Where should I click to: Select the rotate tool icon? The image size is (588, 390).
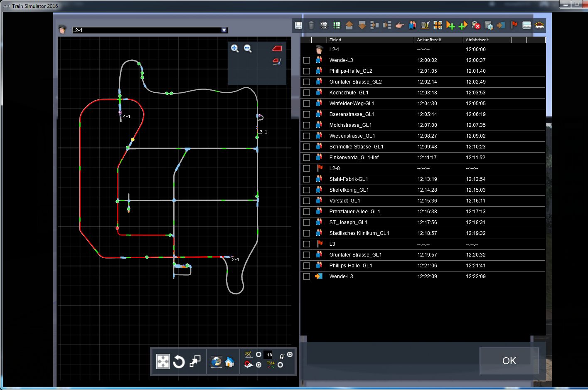pyautogui.click(x=179, y=362)
